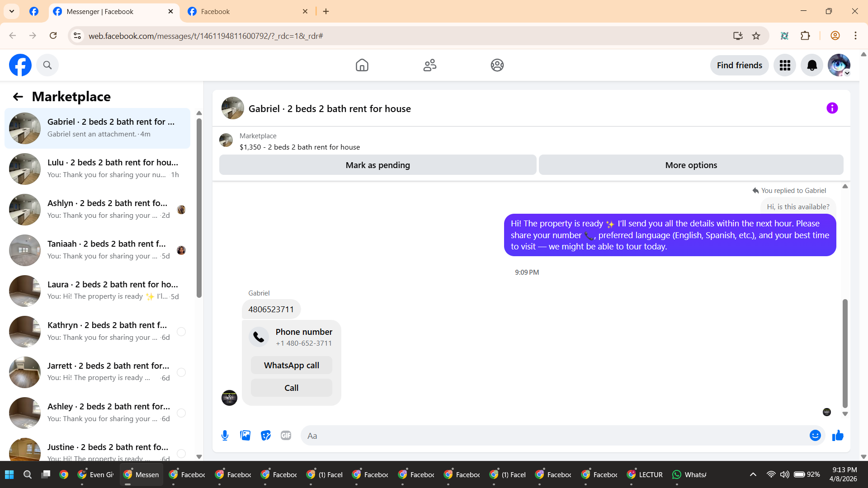The width and height of the screenshot is (868, 488).
Task: Open the sticker picker icon
Action: [265, 436]
